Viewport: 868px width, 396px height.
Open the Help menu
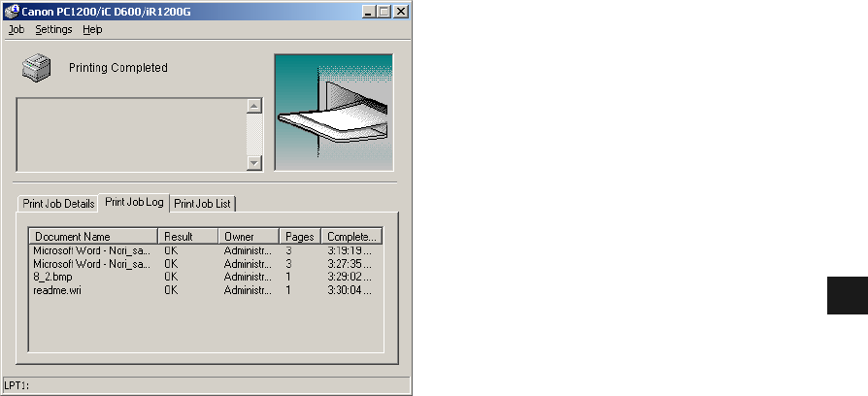point(92,30)
